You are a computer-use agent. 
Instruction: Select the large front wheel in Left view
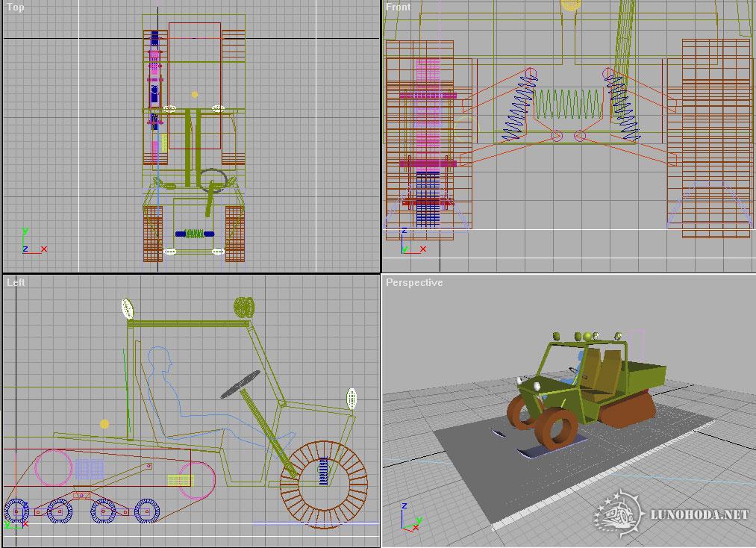point(324,485)
